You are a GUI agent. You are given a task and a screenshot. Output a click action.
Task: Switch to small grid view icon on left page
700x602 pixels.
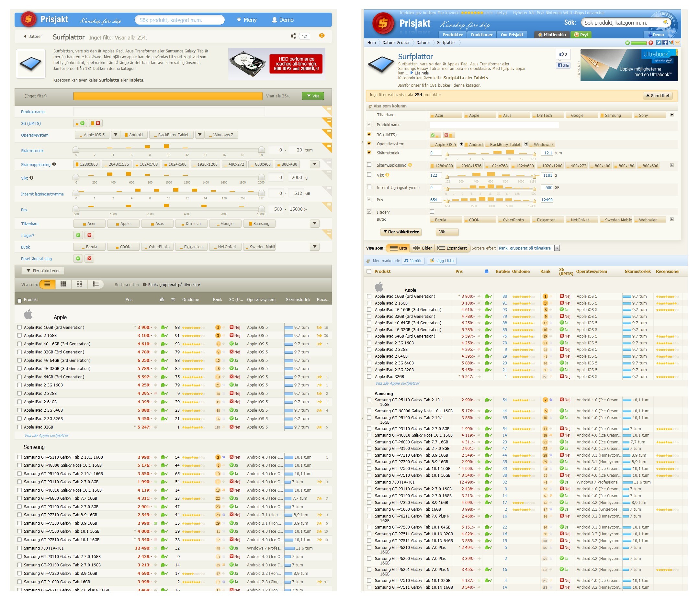(x=63, y=284)
